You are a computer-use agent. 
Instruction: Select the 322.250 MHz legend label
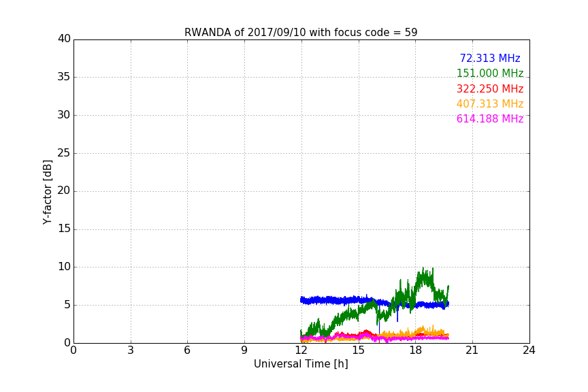pyautogui.click(x=490, y=89)
